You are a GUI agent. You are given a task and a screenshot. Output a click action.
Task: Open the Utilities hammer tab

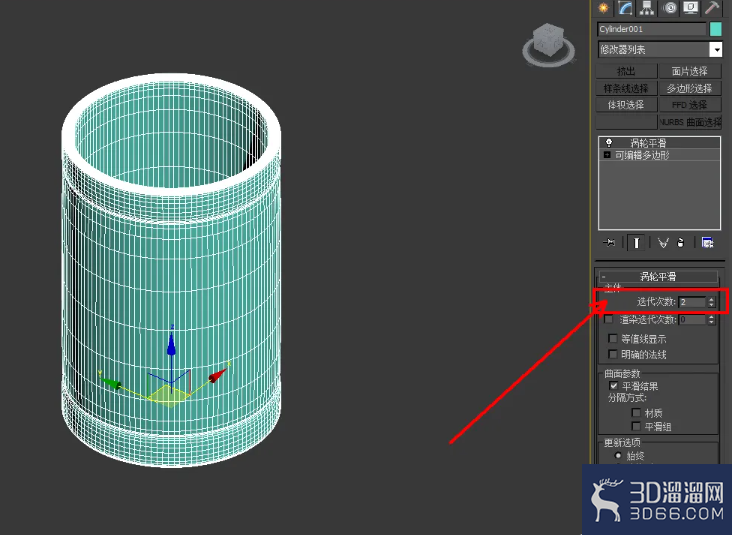pyautogui.click(x=712, y=7)
